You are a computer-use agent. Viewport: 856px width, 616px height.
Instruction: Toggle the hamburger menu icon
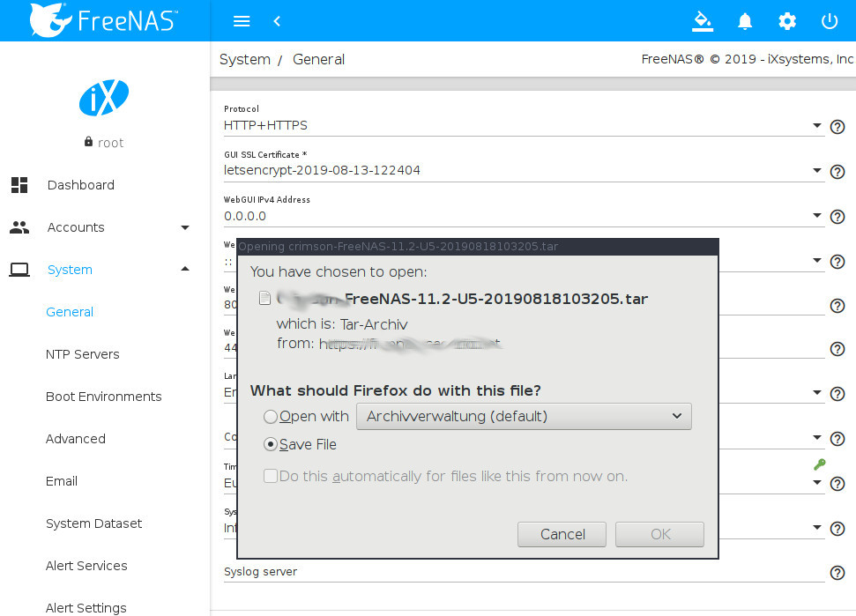[241, 21]
